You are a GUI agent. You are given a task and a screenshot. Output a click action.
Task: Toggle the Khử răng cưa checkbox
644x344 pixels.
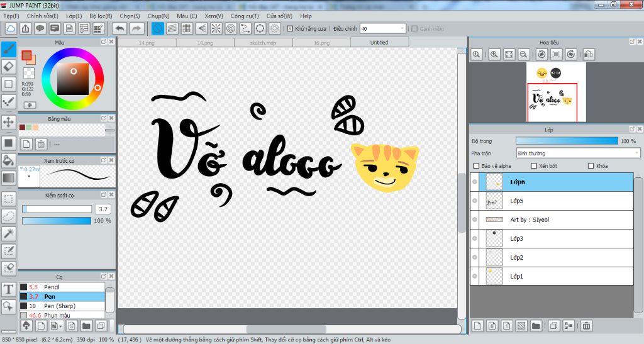[x=290, y=29]
